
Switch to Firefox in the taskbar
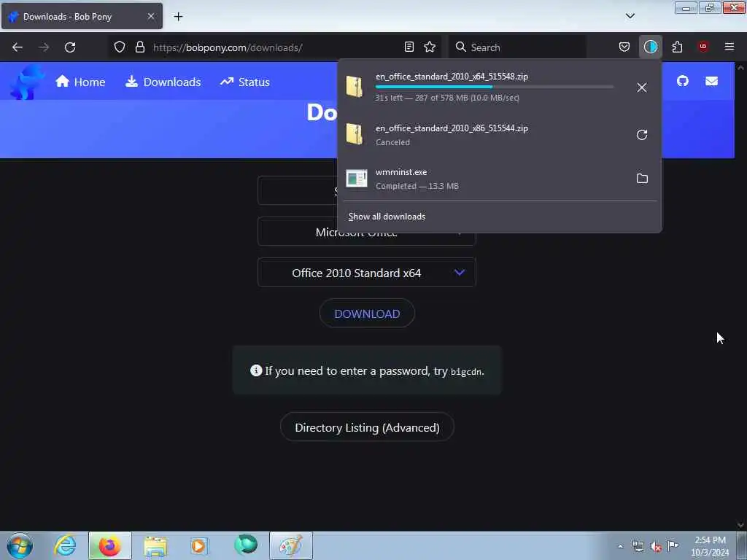109,545
